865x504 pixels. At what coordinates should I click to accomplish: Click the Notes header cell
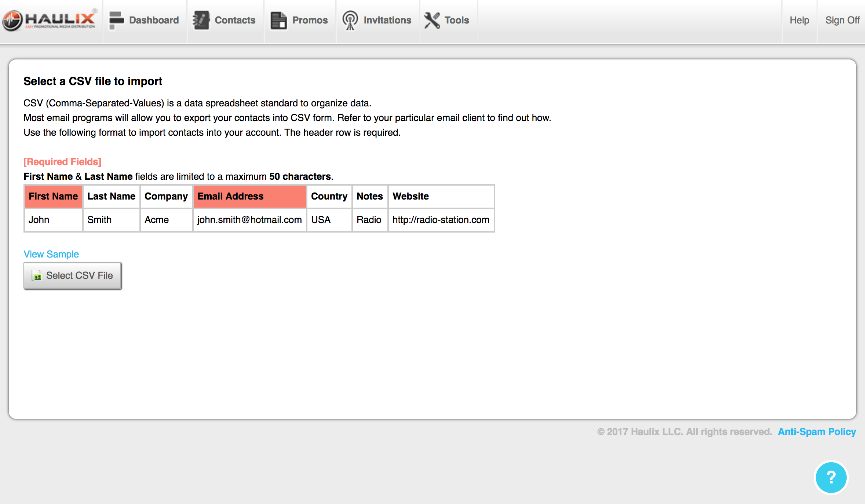[x=370, y=196]
